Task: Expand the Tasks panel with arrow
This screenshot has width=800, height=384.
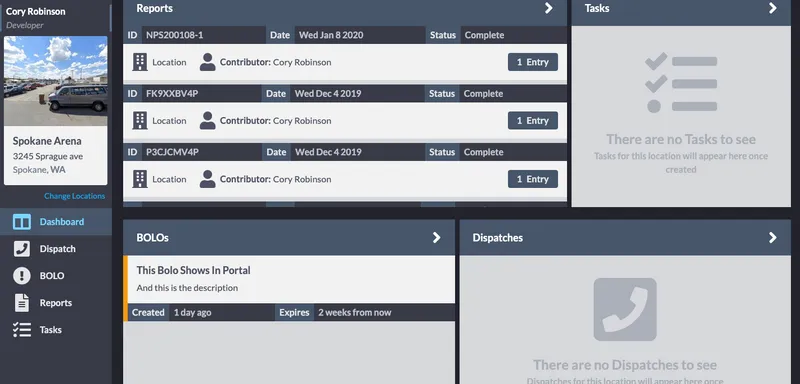Action: 772,8
